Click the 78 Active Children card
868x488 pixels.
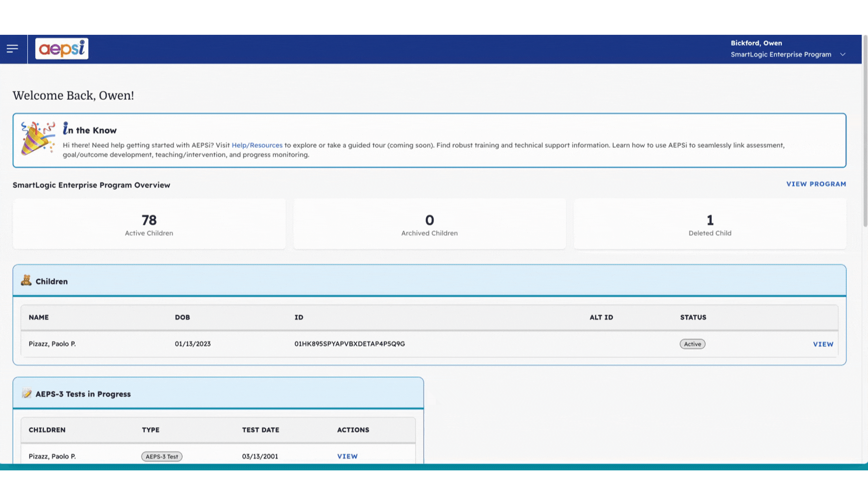click(x=149, y=225)
